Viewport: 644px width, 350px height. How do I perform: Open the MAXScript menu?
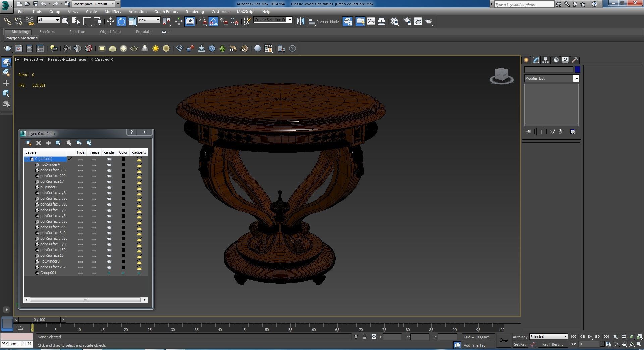tap(246, 12)
